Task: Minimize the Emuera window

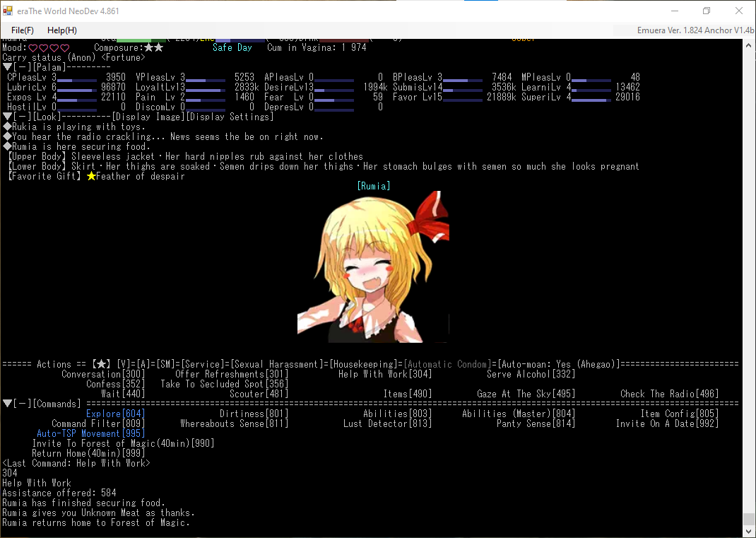Action: point(673,11)
